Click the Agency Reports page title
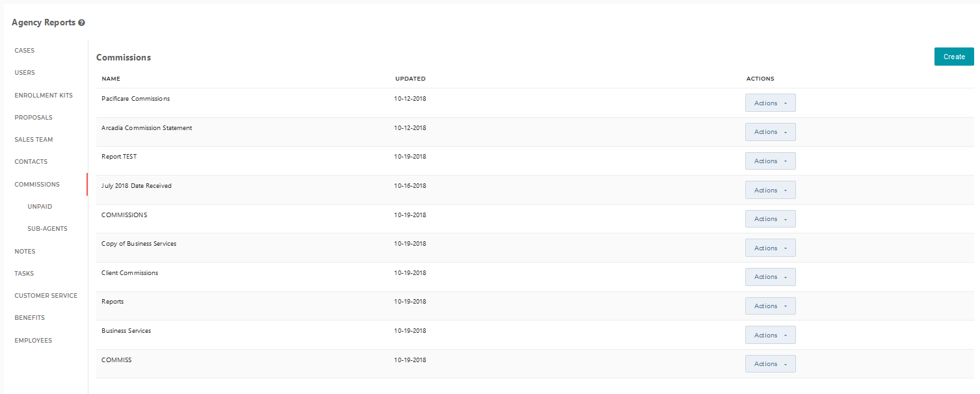This screenshot has width=980, height=394. coord(44,23)
